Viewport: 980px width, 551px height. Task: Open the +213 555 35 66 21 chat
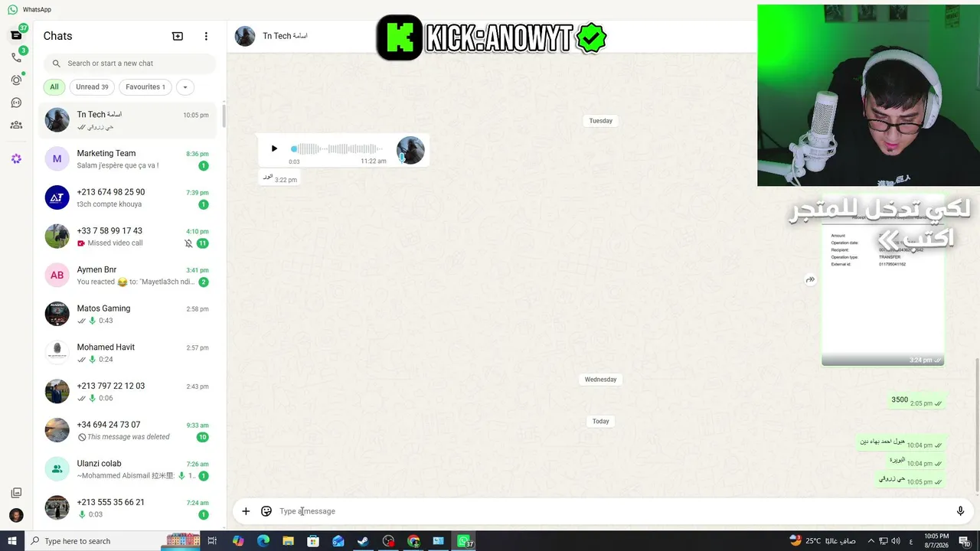pyautogui.click(x=128, y=507)
